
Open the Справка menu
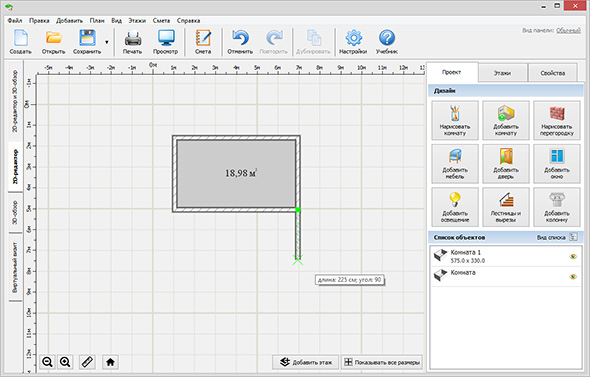click(189, 21)
